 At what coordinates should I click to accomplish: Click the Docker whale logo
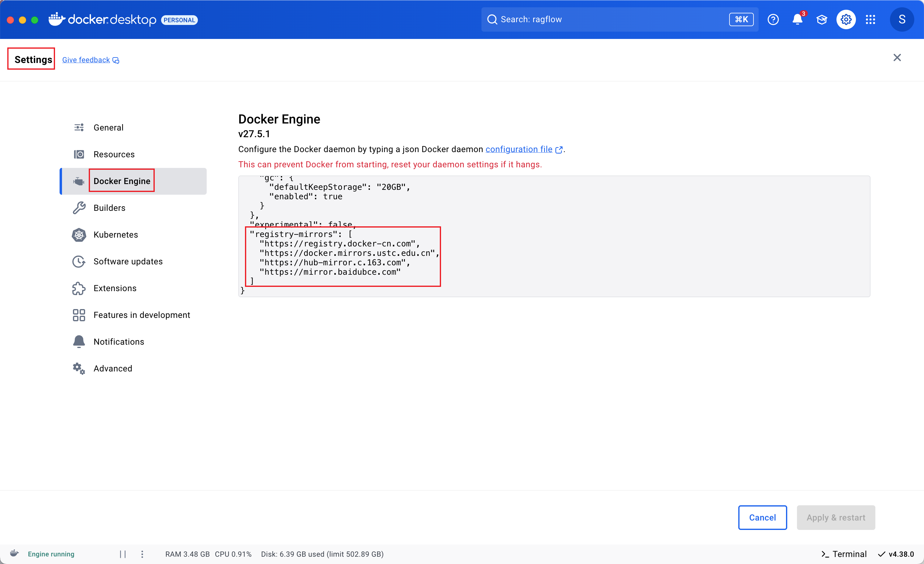point(57,19)
